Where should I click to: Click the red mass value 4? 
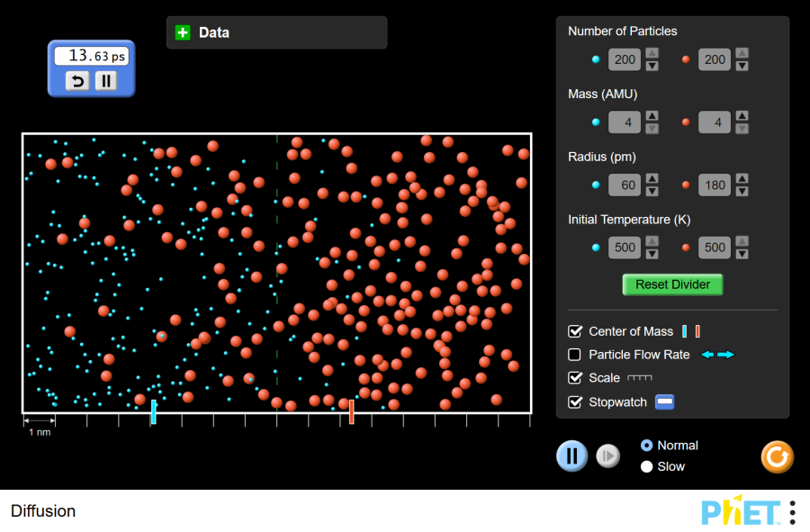715,122
